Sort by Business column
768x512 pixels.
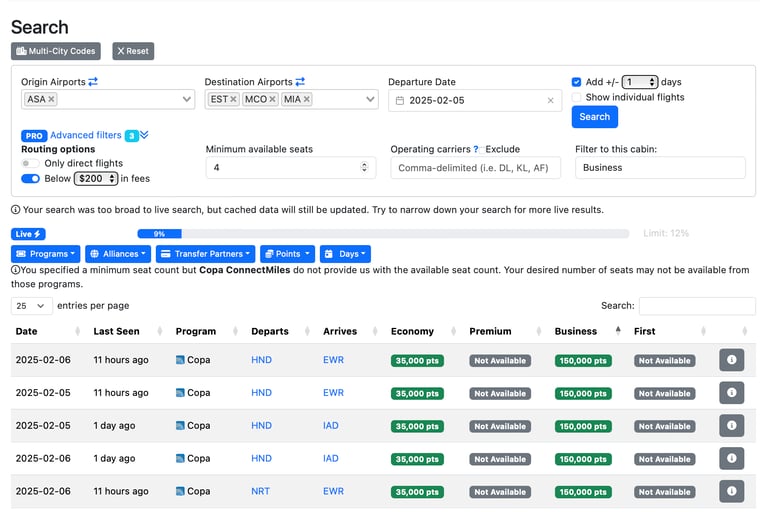click(618, 332)
